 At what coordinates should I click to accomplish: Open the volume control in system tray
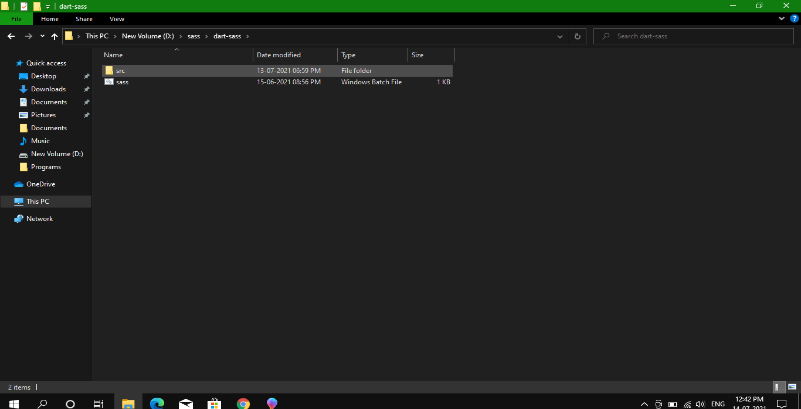point(700,404)
